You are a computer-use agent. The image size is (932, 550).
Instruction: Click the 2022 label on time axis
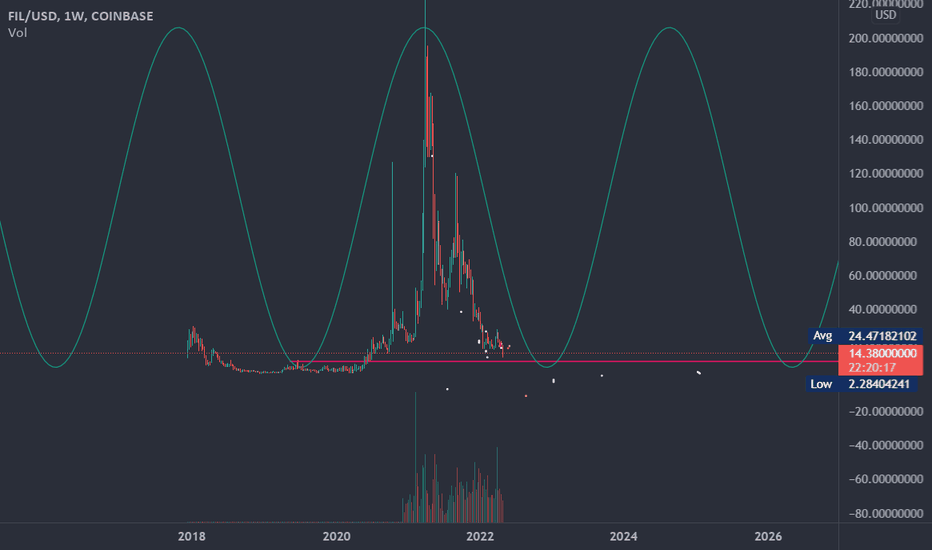coord(480,537)
